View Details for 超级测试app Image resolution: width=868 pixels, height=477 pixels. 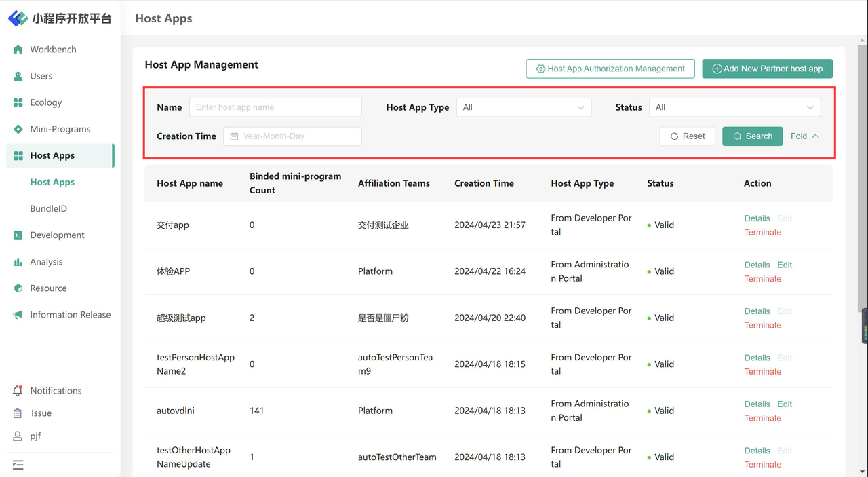pos(757,311)
